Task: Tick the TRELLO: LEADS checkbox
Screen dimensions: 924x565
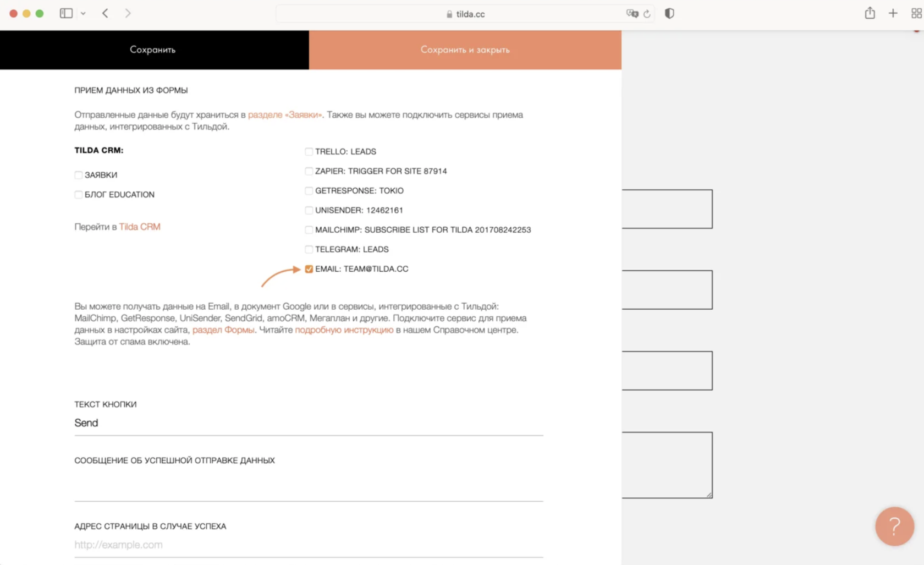Action: pos(309,151)
